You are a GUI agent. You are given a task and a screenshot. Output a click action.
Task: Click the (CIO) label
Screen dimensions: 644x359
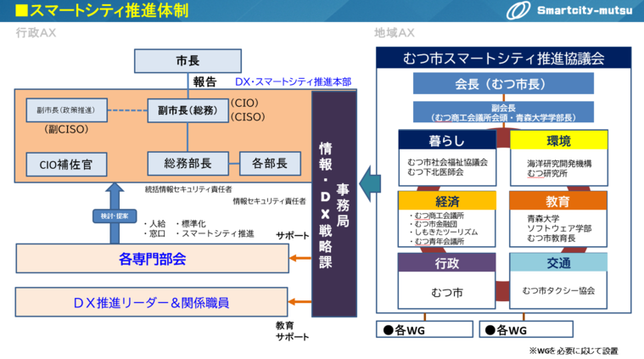[244, 103]
